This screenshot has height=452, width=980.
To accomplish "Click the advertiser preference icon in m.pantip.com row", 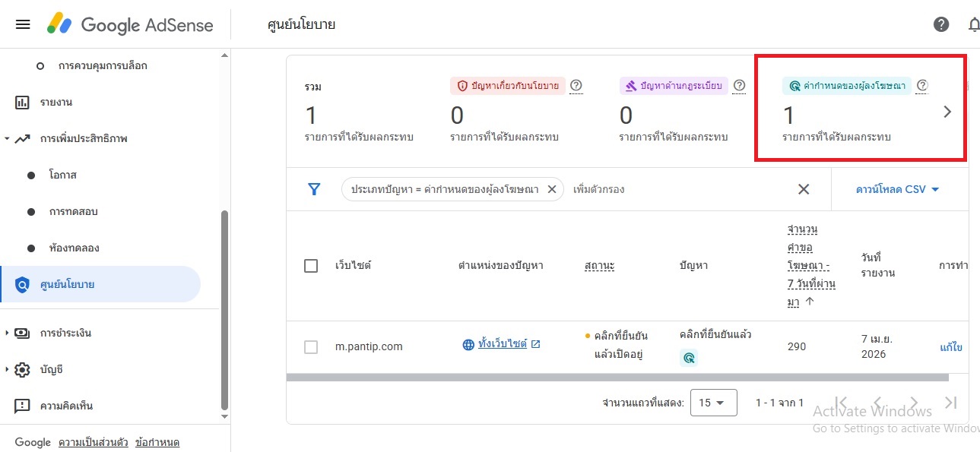I will [x=689, y=358].
